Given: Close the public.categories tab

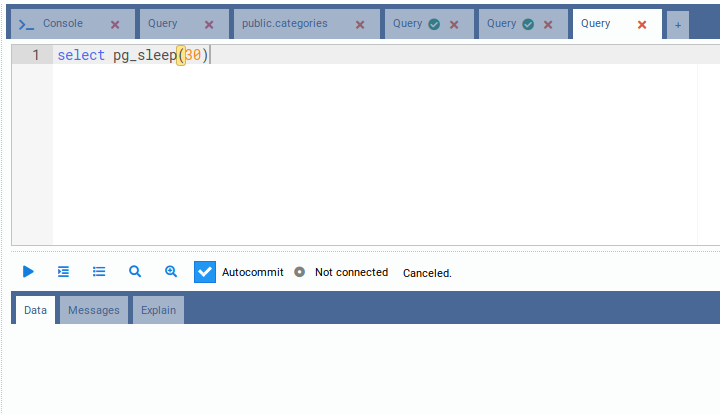Looking at the screenshot, I should [360, 24].
